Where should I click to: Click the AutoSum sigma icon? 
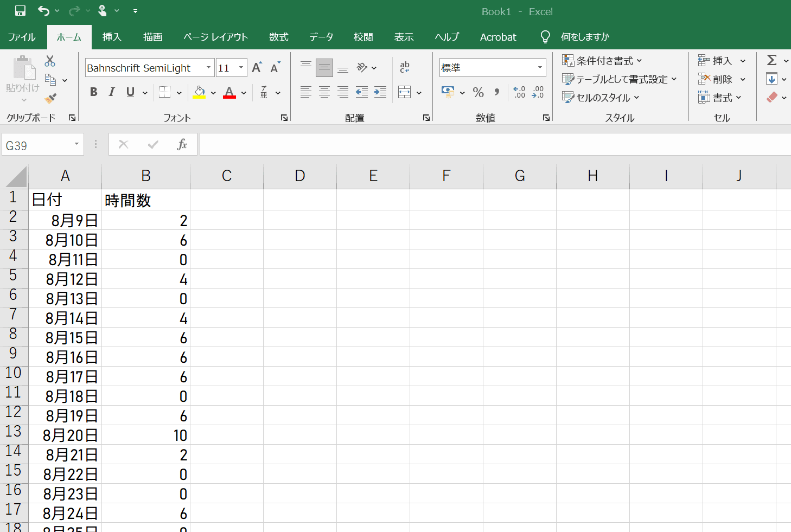(x=771, y=60)
